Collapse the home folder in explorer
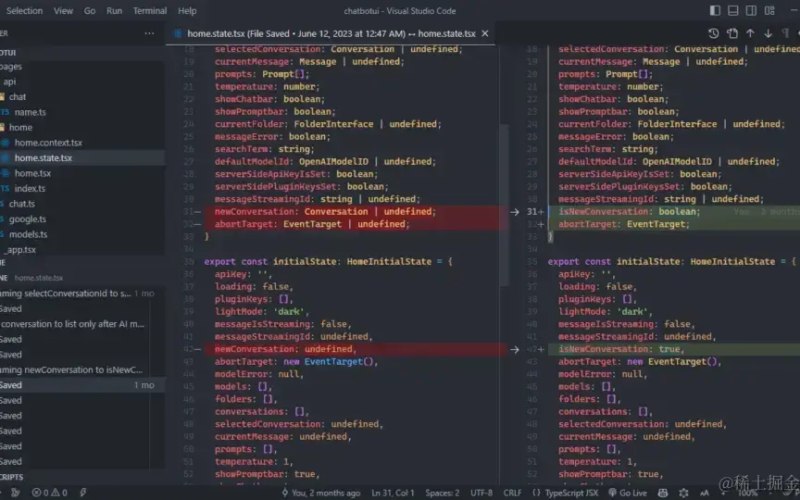The height and width of the screenshot is (500, 800). coord(20,128)
